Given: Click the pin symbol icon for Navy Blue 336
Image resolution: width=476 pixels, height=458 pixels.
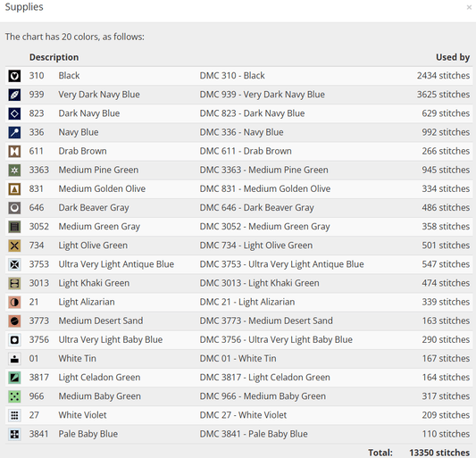Looking at the screenshot, I should (x=14, y=132).
